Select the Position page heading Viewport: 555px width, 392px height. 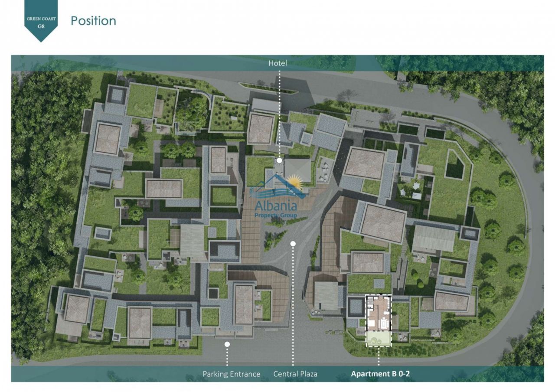click(x=93, y=21)
